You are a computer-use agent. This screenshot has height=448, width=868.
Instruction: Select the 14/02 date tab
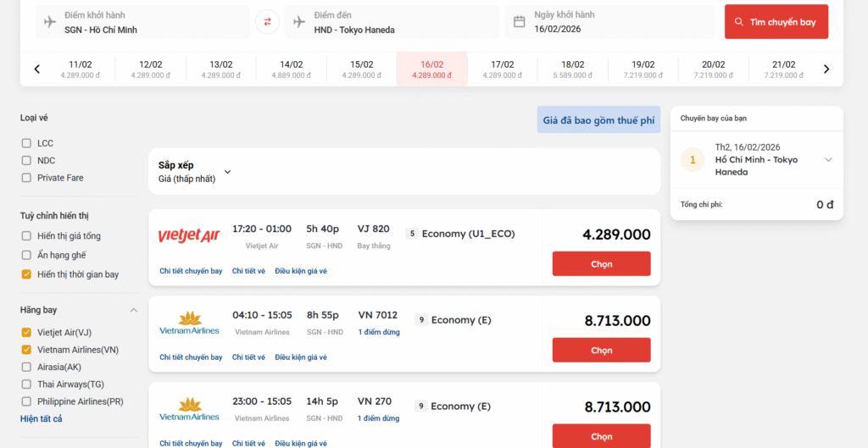291,69
